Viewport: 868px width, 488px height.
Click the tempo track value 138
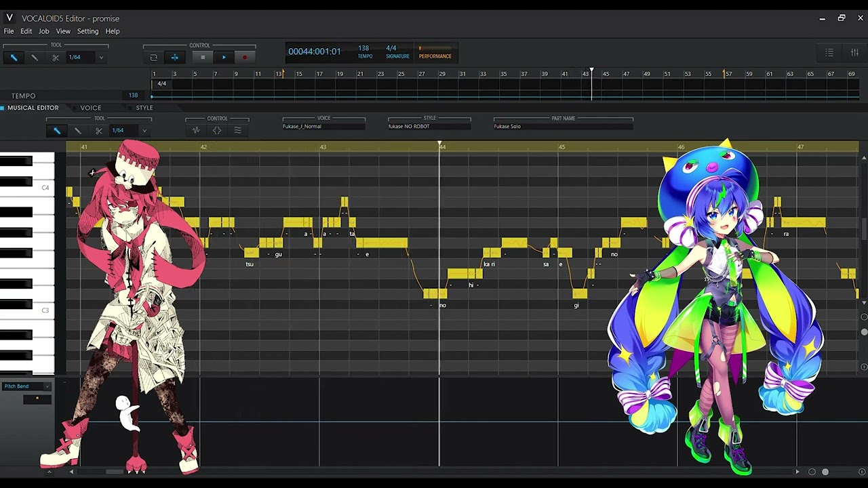pyautogui.click(x=133, y=96)
